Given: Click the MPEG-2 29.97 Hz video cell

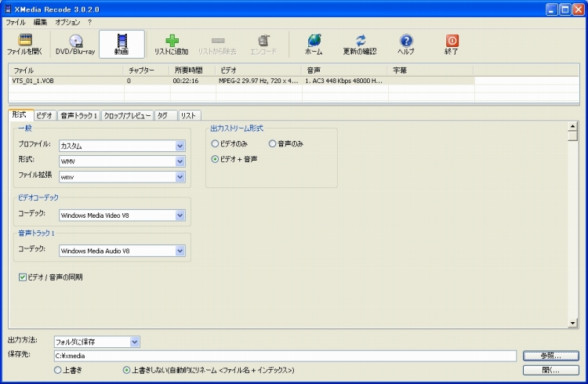Looking at the screenshot, I should pyautogui.click(x=259, y=81).
